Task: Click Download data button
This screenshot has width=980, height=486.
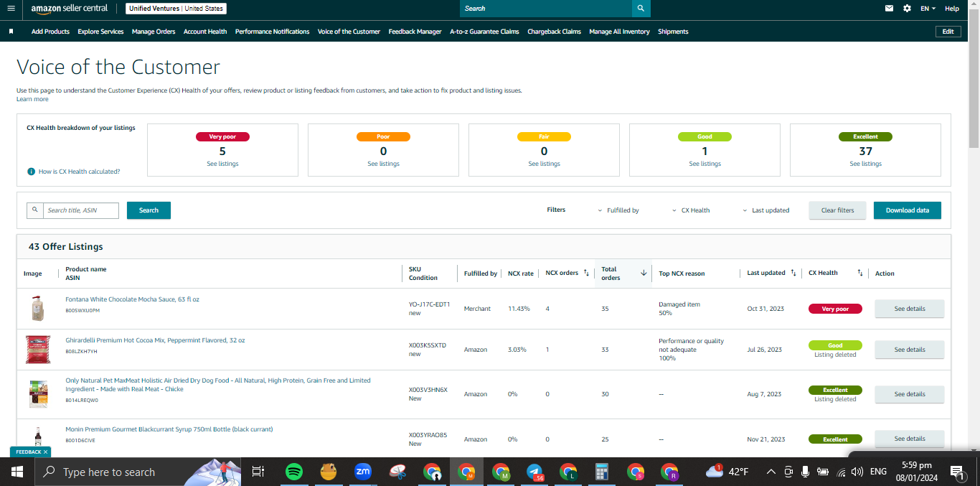Action: (907, 210)
